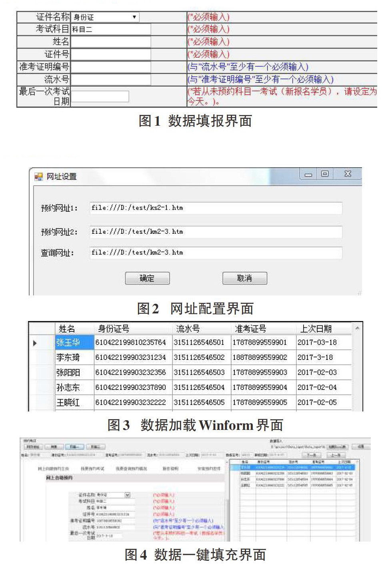Viewport: 392px width, 568px height.
Task: Click the empty 姓名 input box in Figure 1
Action: tap(111, 42)
